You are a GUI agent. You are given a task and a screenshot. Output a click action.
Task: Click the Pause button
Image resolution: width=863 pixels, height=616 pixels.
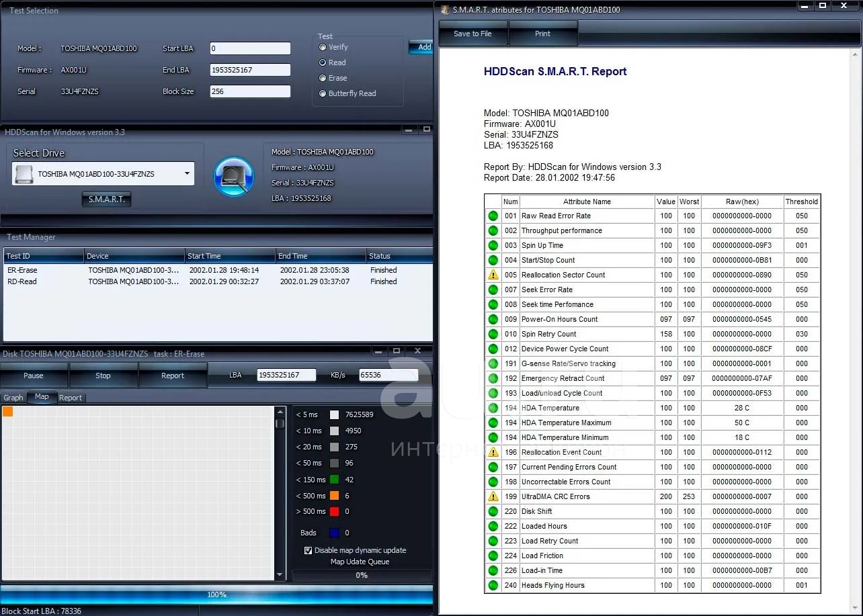click(x=34, y=376)
